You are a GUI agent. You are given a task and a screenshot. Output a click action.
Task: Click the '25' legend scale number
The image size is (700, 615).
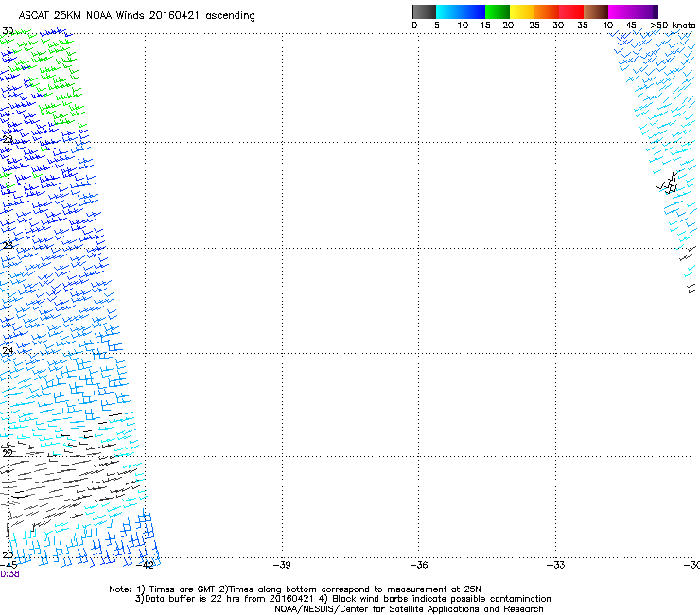[x=534, y=26]
